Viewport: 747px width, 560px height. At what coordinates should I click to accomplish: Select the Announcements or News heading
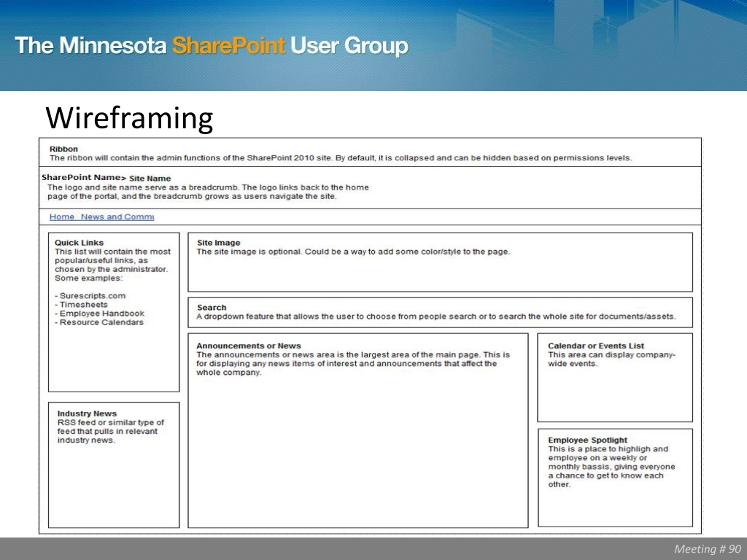249,346
